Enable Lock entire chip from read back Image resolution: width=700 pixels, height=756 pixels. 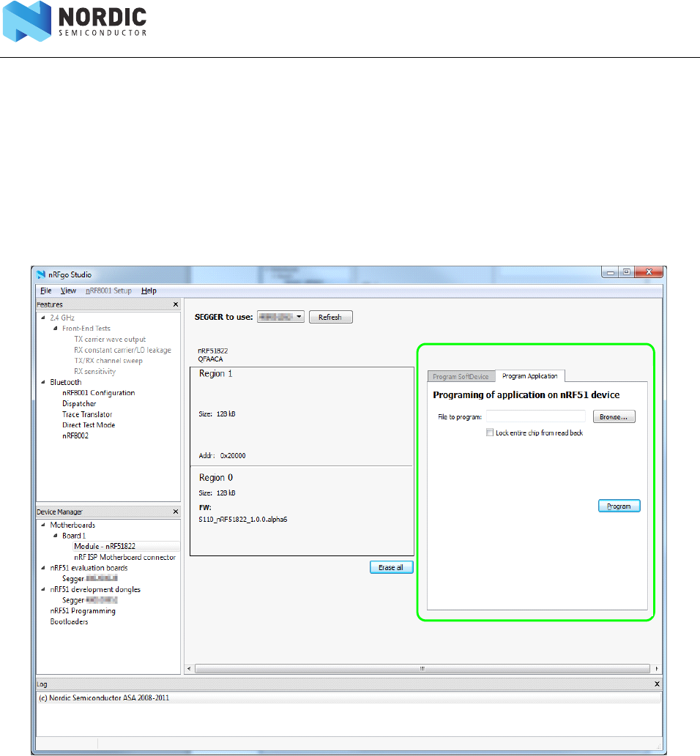click(490, 433)
